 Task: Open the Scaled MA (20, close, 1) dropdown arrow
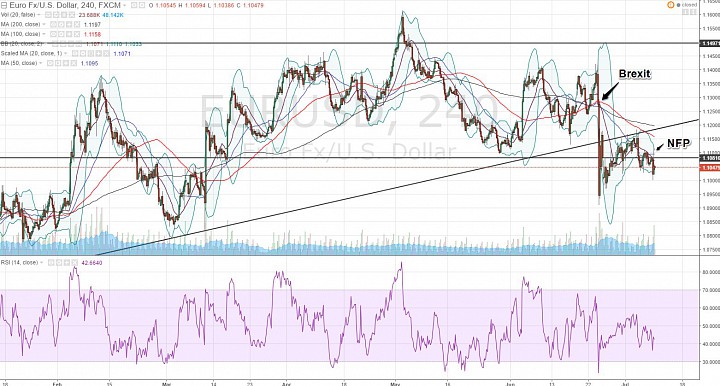65,53
